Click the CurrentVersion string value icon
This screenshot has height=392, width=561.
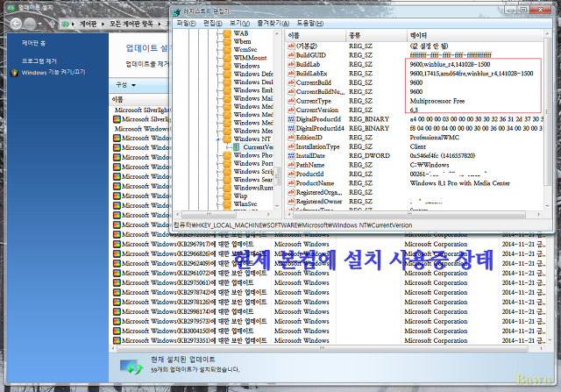point(291,110)
